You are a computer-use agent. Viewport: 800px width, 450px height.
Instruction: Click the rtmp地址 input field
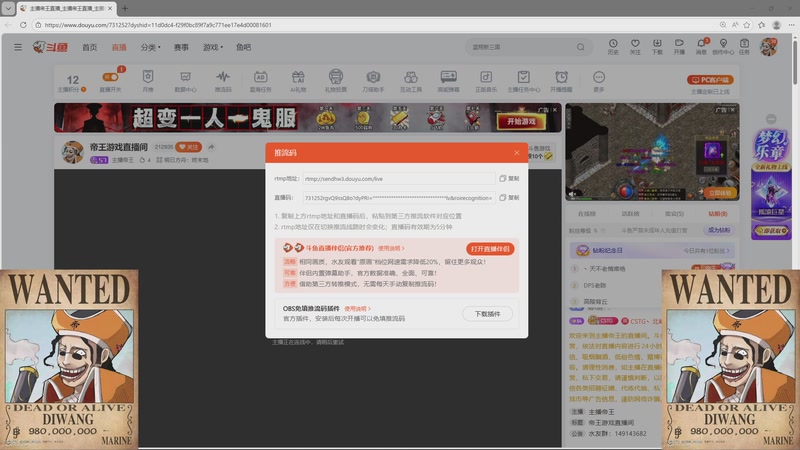399,179
